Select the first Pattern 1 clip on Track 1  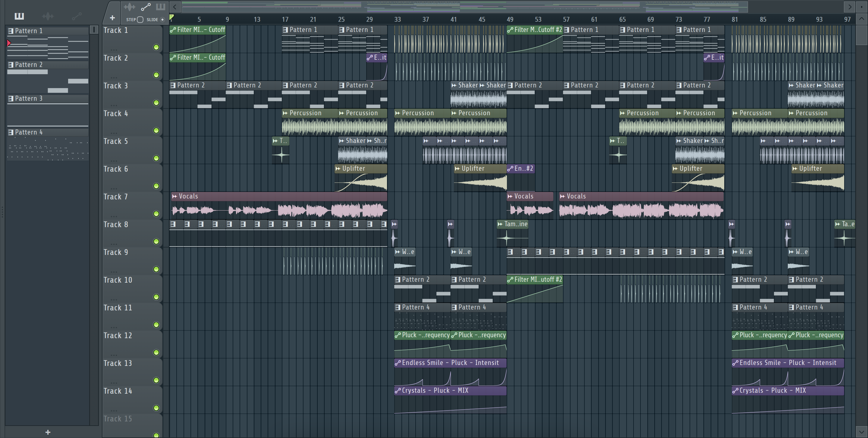pos(310,40)
